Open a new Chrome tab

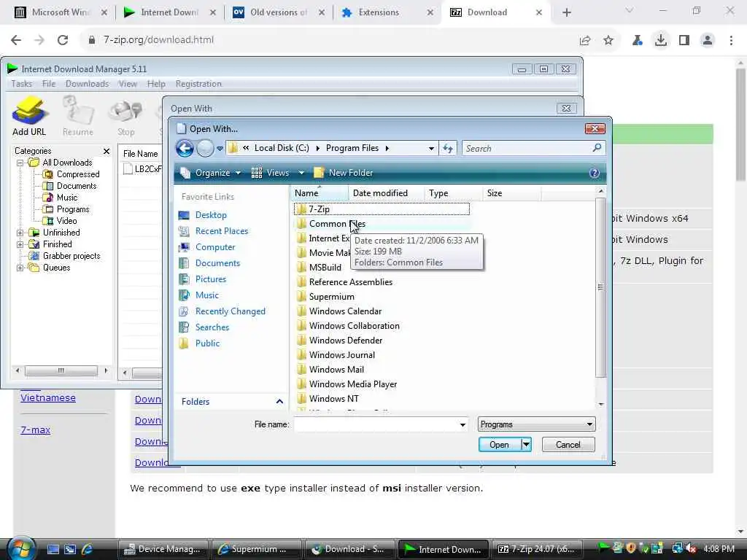(x=566, y=13)
